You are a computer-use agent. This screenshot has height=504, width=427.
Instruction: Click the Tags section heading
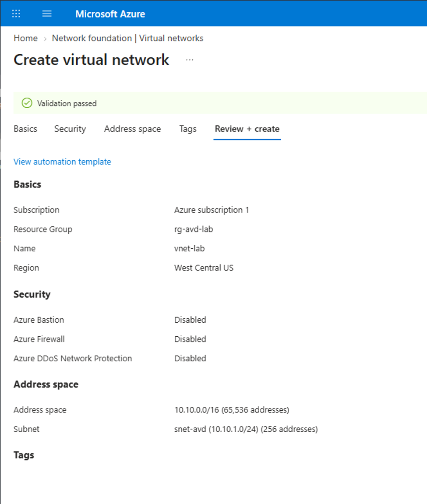(24, 455)
